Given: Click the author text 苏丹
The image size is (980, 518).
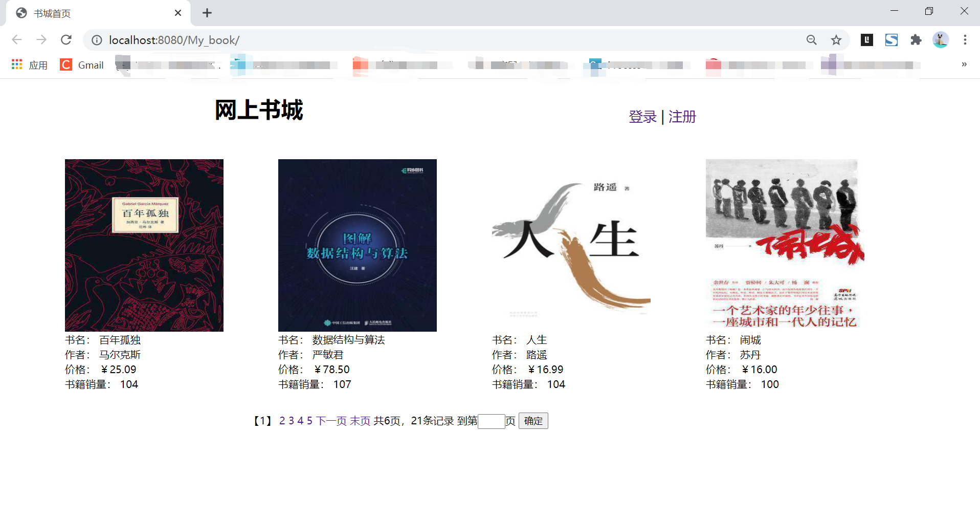Looking at the screenshot, I should click(750, 355).
